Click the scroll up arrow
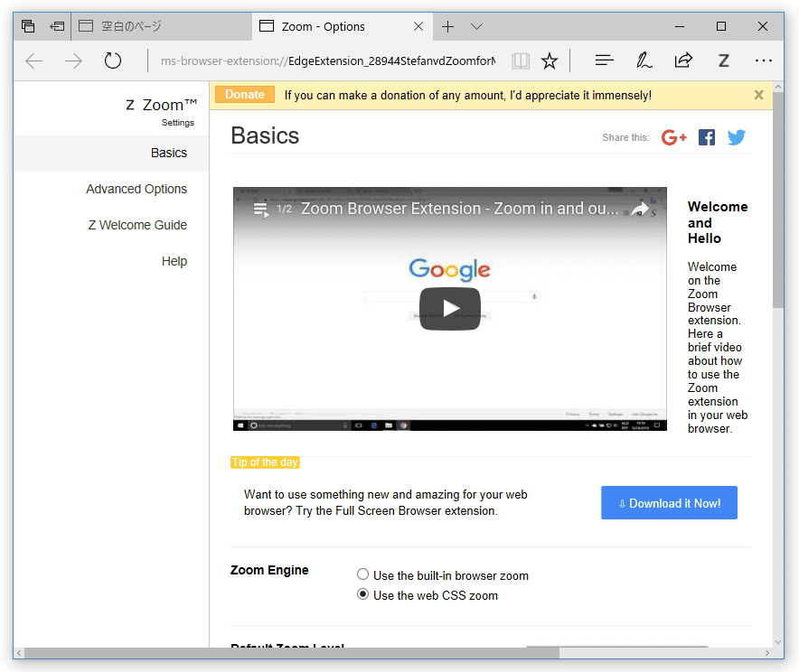 (778, 87)
